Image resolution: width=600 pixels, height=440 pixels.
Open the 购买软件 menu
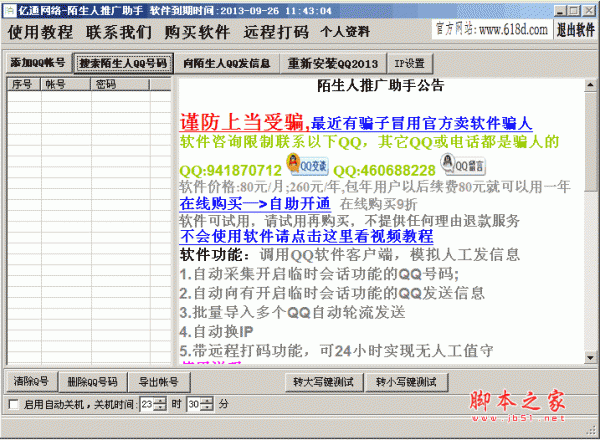tap(197, 32)
